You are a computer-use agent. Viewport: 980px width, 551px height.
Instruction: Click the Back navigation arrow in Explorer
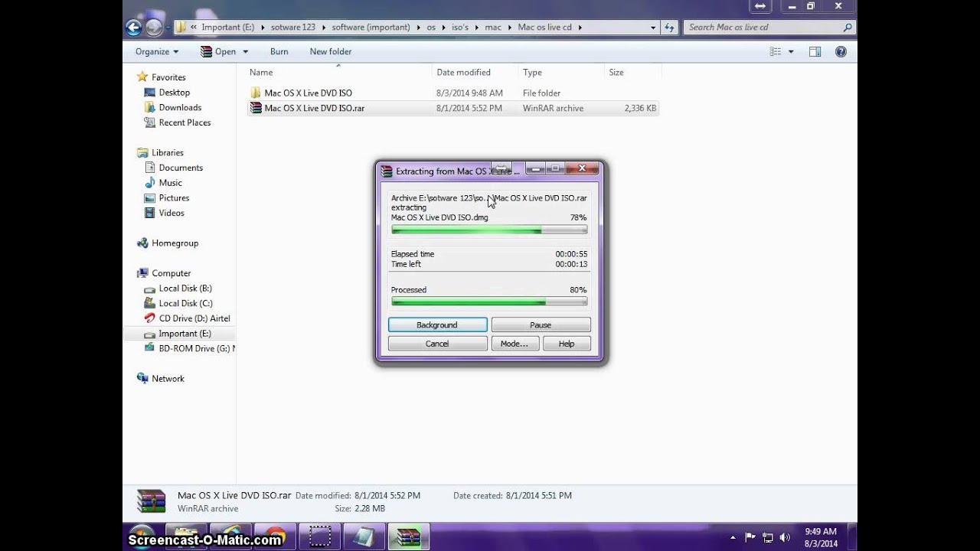coord(134,28)
